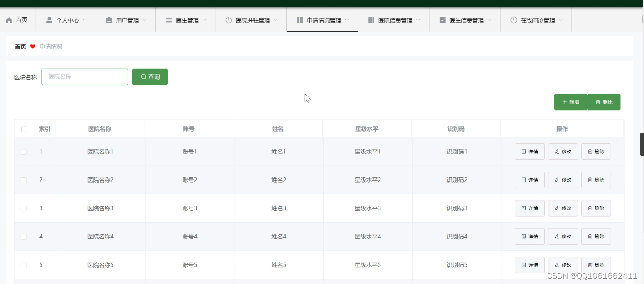The height and width of the screenshot is (284, 644).
Task: Click the home icon beside 首页
Action: [9, 20]
